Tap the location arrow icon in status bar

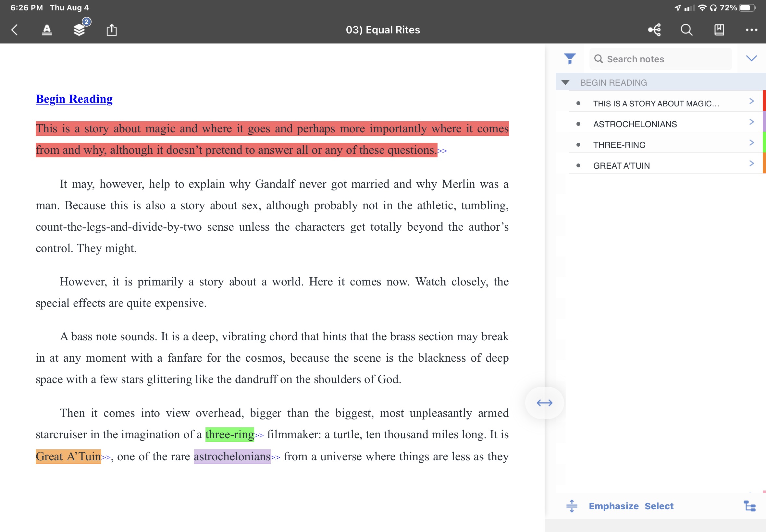[677, 8]
